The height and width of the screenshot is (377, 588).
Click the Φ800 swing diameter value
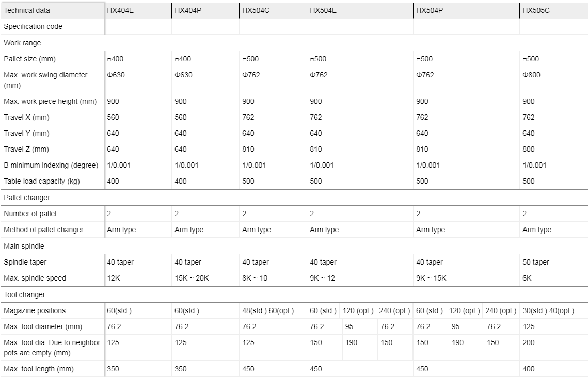531,75
